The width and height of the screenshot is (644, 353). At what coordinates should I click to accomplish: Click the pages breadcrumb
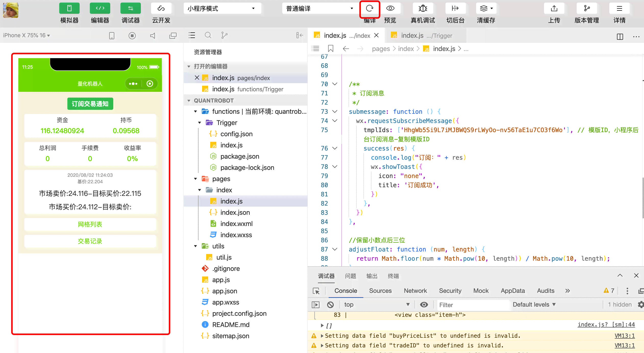381,49
